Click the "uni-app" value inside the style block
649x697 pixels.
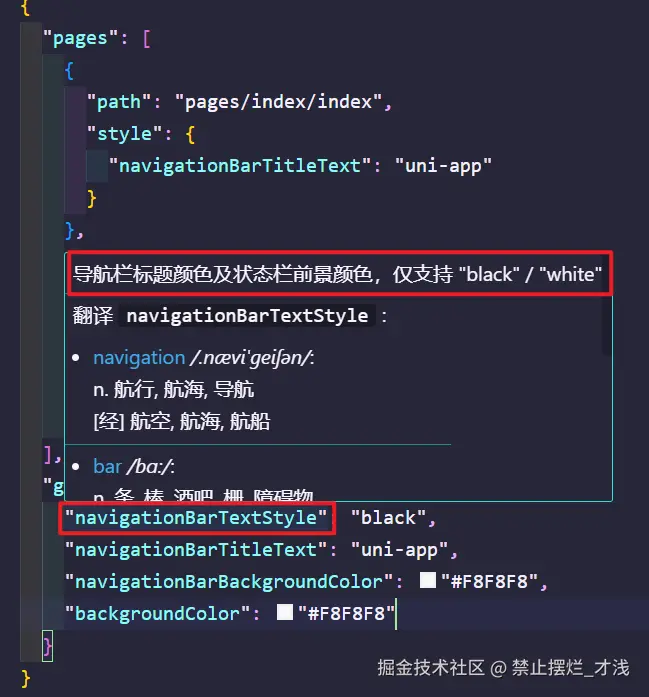pyautogui.click(x=443, y=166)
